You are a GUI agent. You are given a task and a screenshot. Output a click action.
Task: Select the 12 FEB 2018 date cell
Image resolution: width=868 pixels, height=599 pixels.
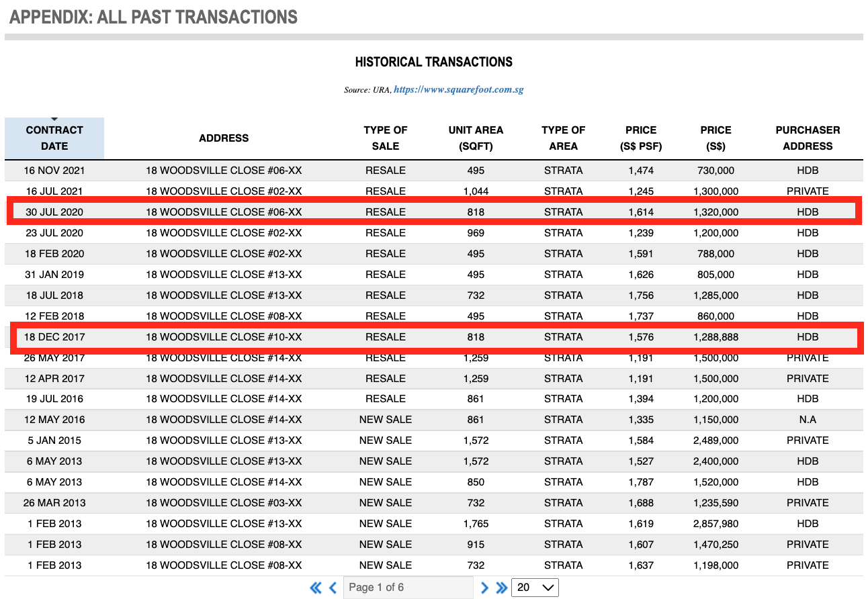54,316
